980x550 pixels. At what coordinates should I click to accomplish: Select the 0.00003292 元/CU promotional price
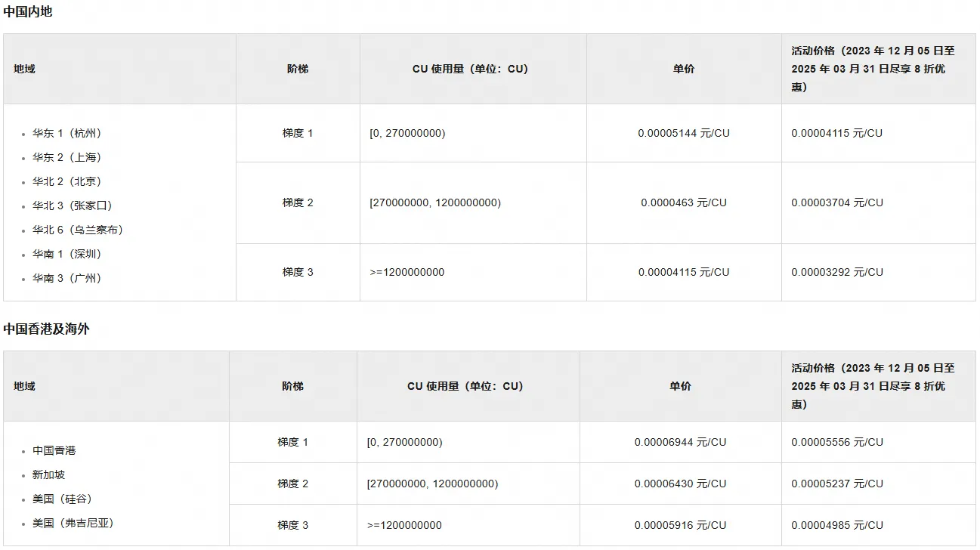pyautogui.click(x=836, y=272)
